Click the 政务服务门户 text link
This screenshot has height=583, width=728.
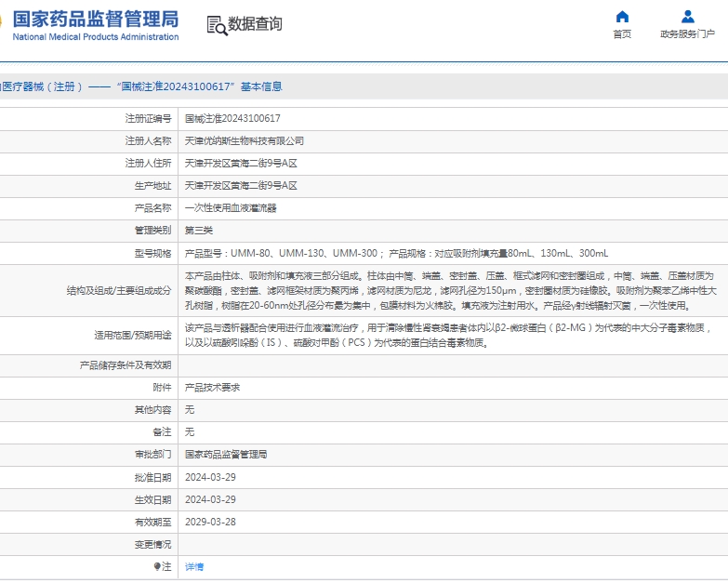coord(688,33)
